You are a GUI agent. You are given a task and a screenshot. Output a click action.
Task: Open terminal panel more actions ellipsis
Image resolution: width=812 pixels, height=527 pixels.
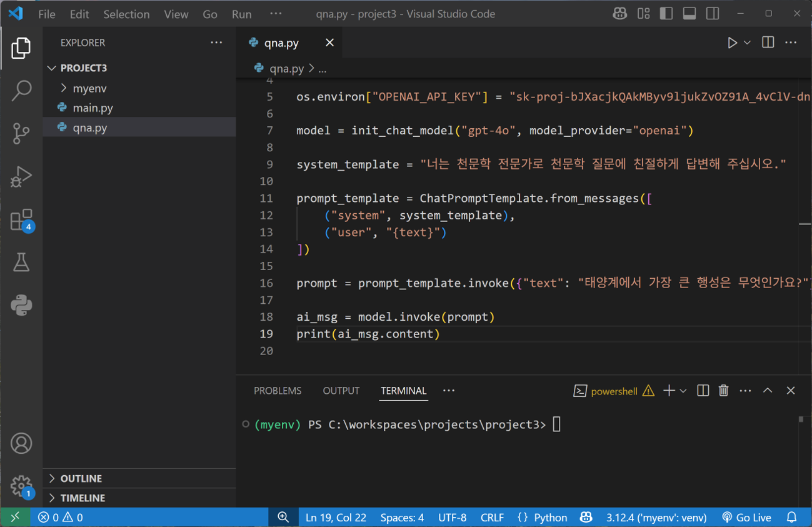(745, 391)
